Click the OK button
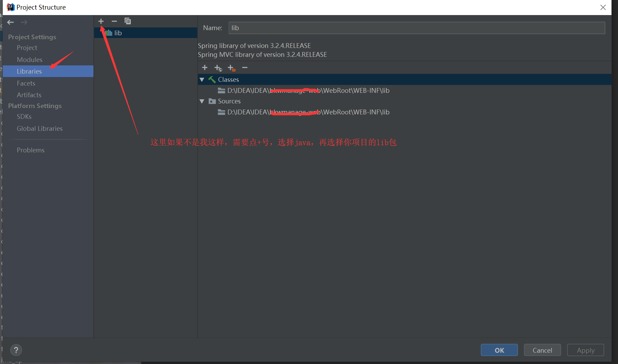 coord(499,350)
